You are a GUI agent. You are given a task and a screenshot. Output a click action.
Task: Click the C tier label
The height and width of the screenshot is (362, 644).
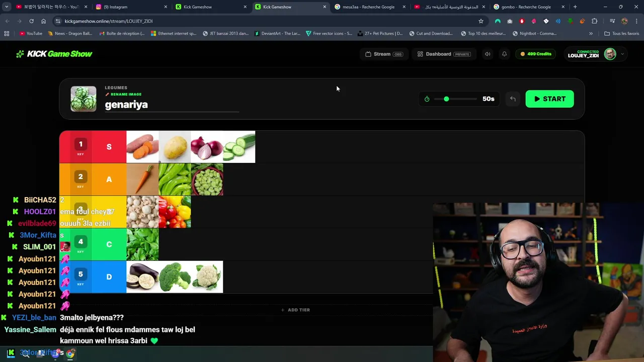pos(109,244)
